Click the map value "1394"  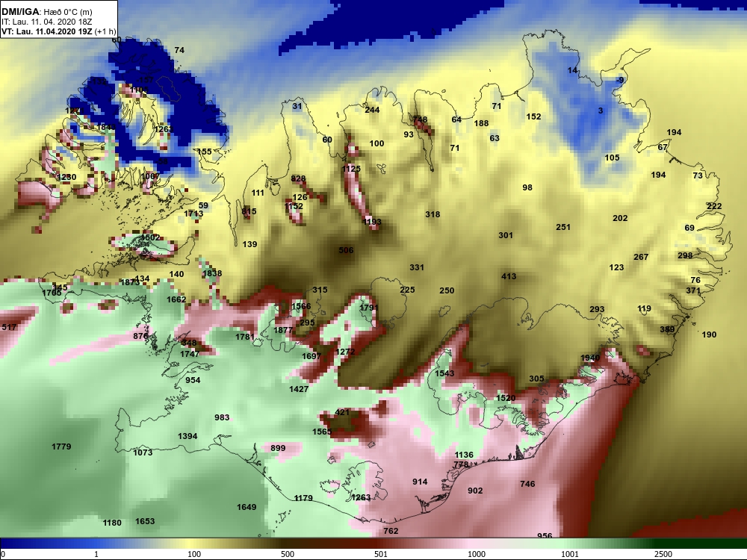point(187,436)
